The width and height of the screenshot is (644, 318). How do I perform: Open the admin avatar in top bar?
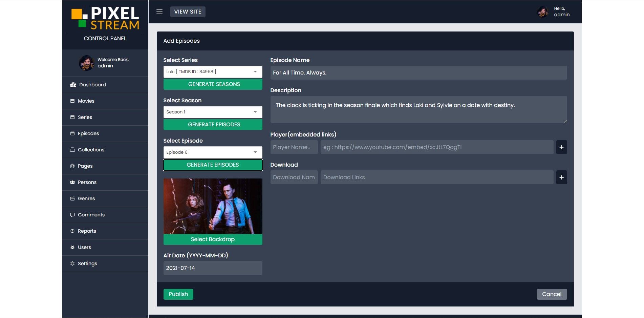[x=543, y=12]
